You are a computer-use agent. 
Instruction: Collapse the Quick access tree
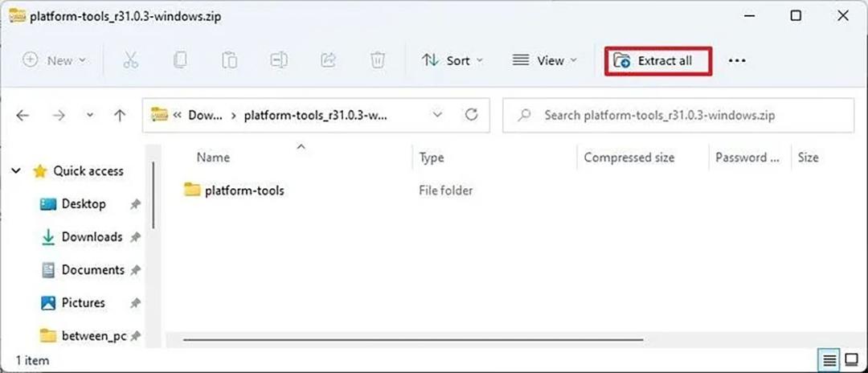click(x=17, y=171)
